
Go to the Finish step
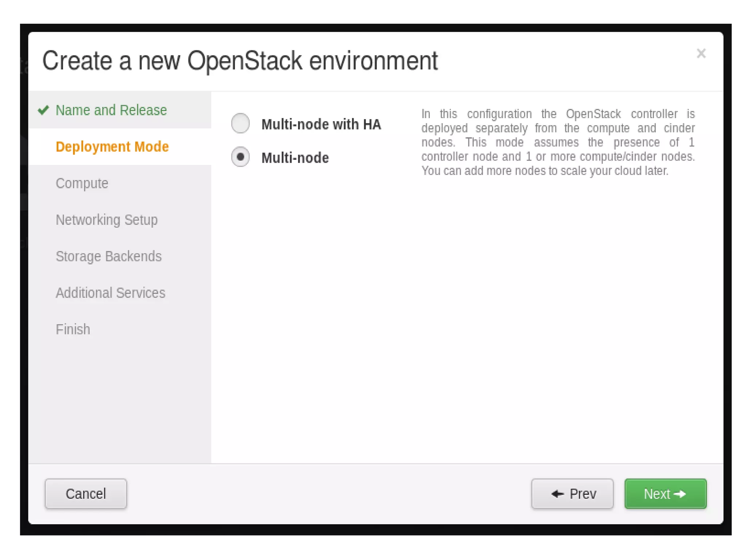(73, 329)
